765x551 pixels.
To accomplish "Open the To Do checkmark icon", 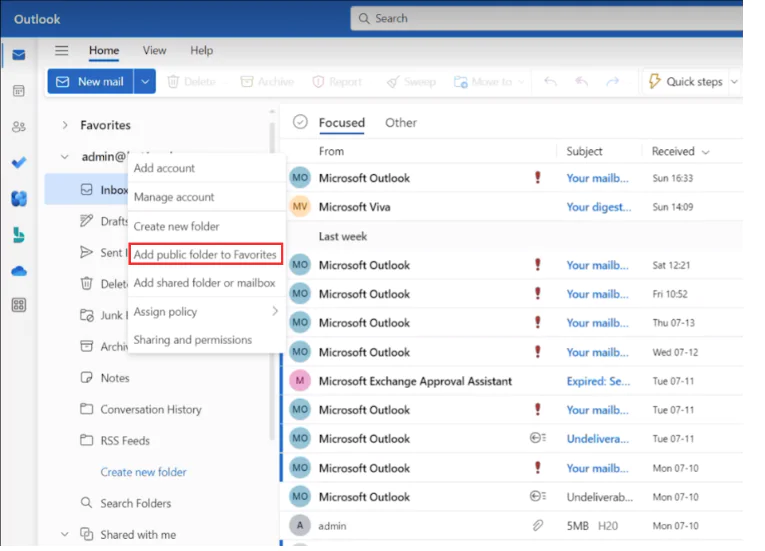I will (x=19, y=163).
